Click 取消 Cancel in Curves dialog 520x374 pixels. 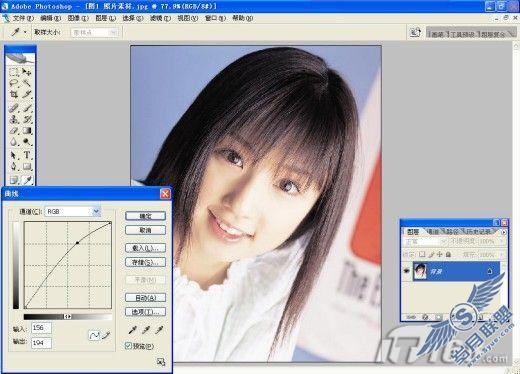coord(145,230)
